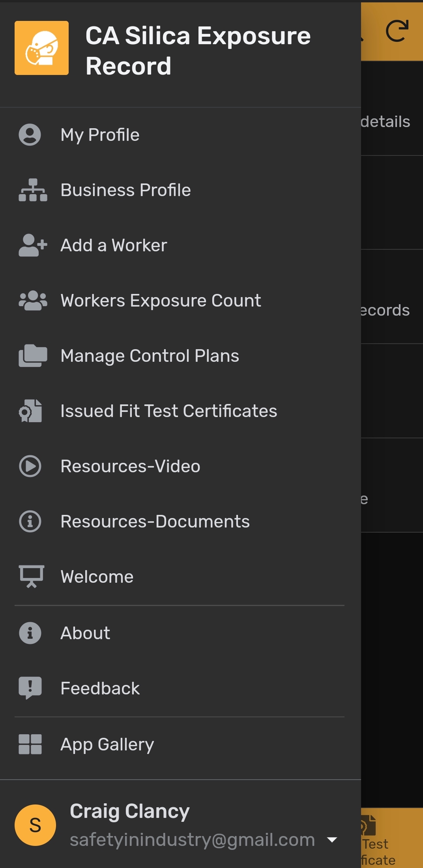Click the App Gallery grid icon
The width and height of the screenshot is (423, 868).
point(30,745)
